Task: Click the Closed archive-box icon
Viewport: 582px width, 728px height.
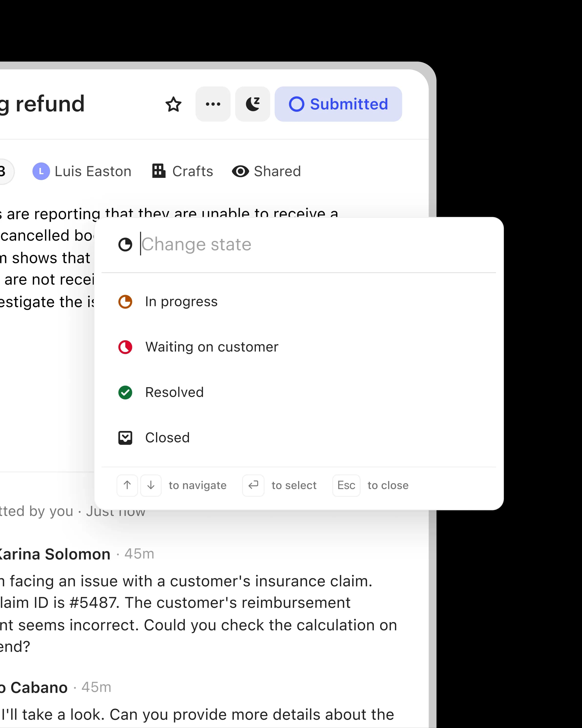Action: pos(125,438)
